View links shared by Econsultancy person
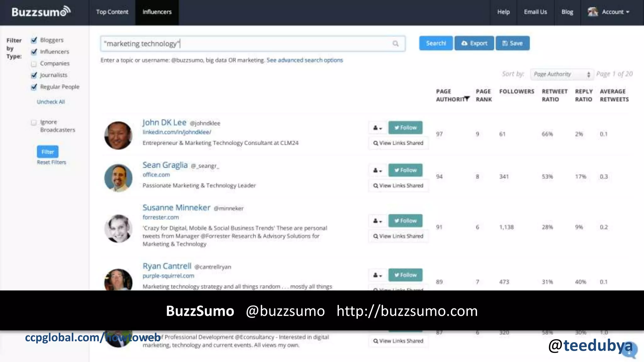 coord(398,341)
